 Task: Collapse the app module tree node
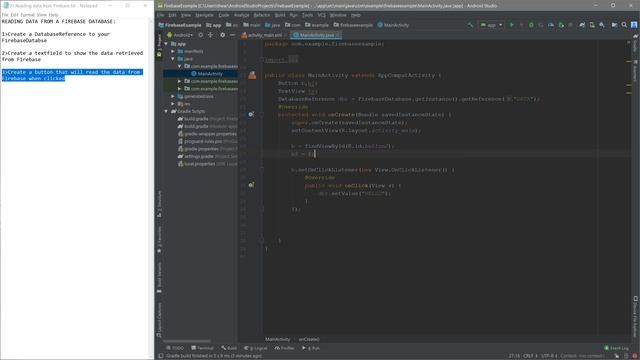166,44
